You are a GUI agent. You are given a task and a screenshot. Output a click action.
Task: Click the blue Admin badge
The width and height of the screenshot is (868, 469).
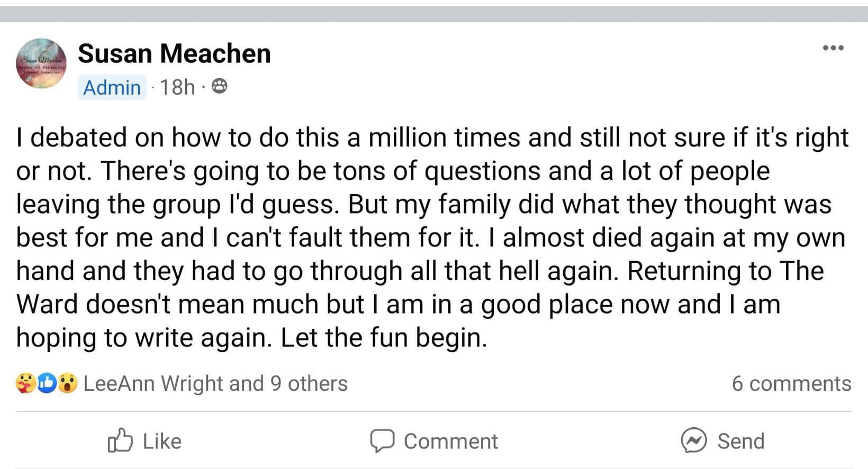pyautogui.click(x=112, y=87)
